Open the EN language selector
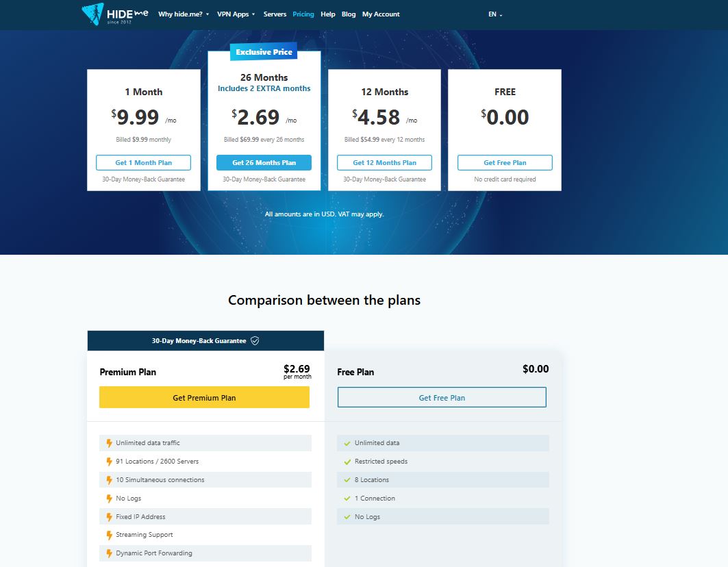 [494, 14]
